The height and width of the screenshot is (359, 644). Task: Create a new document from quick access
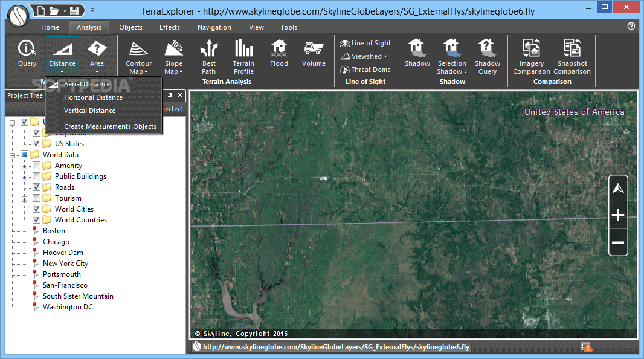(40, 10)
